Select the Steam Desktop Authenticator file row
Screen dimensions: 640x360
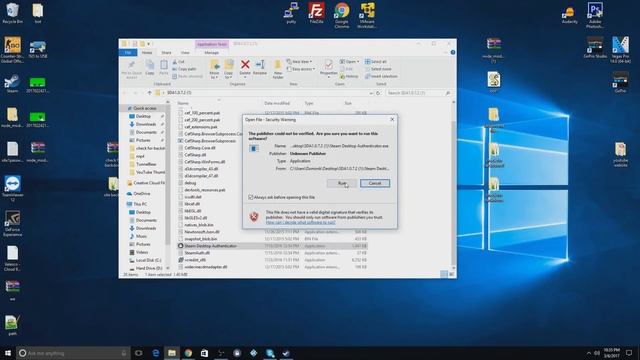[x=272, y=246]
